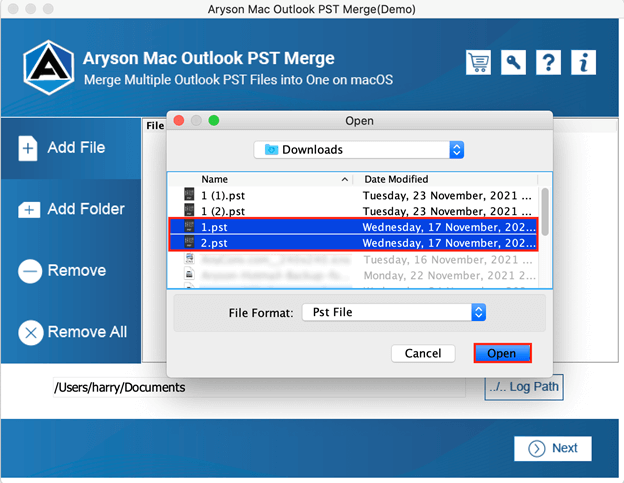The image size is (624, 483).
Task: Close the Open dialog with red button
Action: click(179, 120)
